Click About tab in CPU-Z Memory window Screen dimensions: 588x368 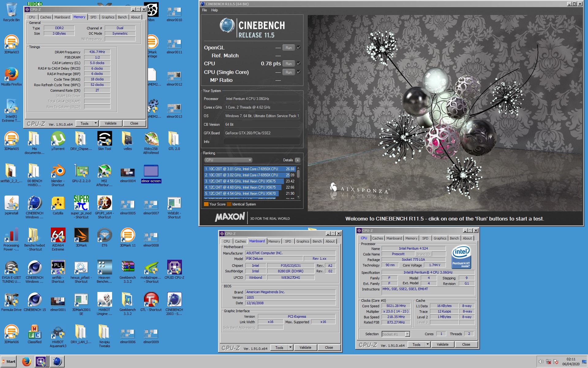pyautogui.click(x=135, y=17)
